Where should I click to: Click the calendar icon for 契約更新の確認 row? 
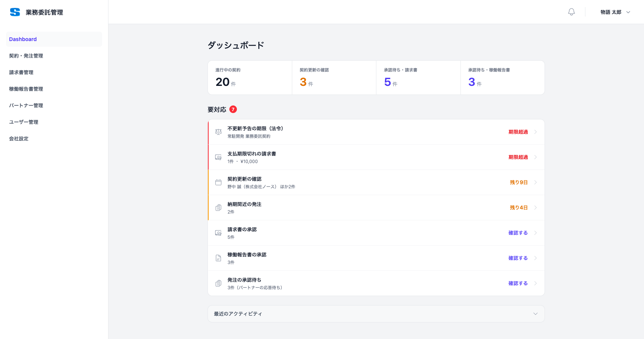pyautogui.click(x=218, y=182)
